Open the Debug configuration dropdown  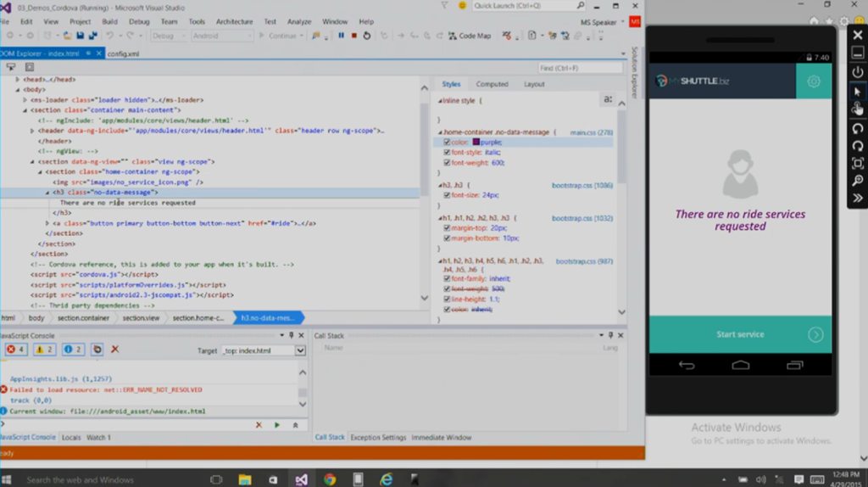pos(169,36)
